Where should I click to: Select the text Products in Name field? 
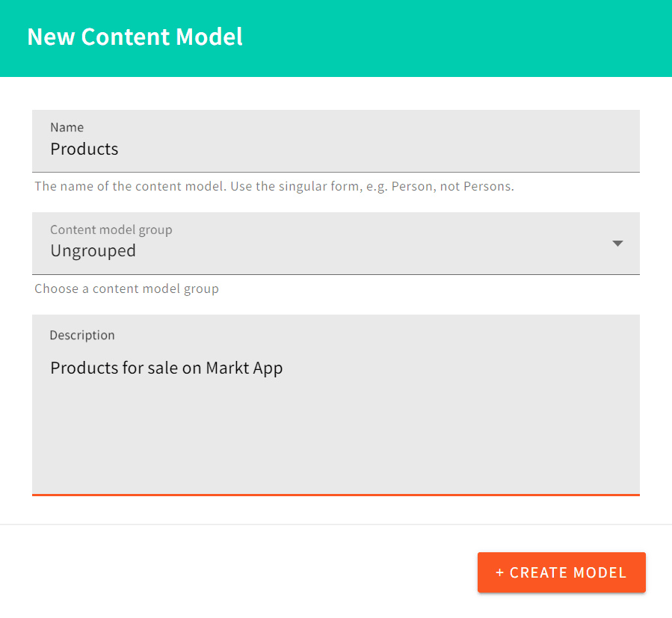click(x=84, y=149)
